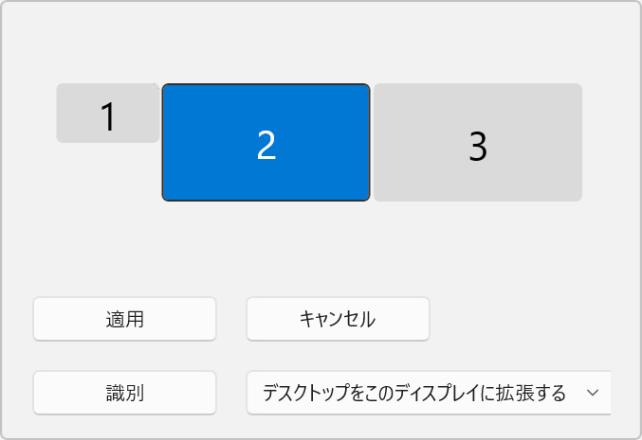Apply the display arrangement changes
This screenshot has width=642, height=440.
coord(125,319)
